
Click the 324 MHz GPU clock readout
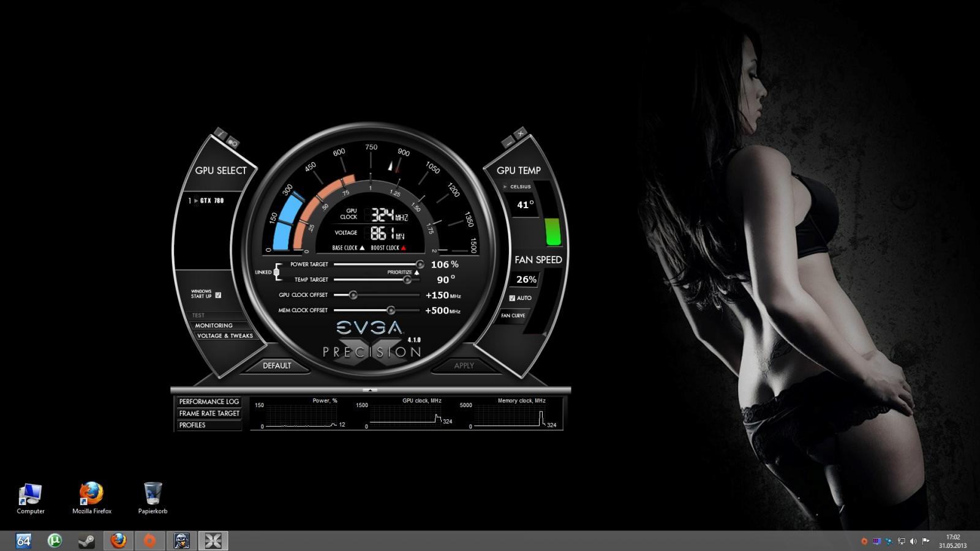(x=389, y=215)
